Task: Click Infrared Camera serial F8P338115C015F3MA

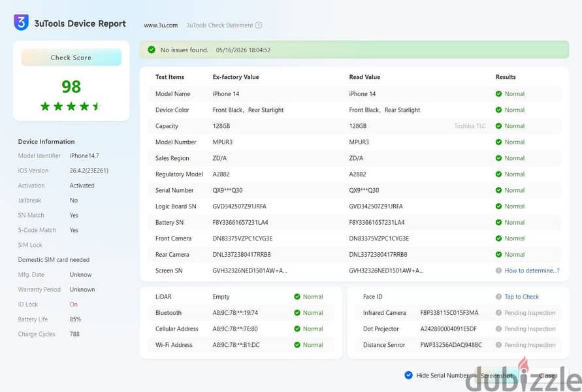Action: 449,312
